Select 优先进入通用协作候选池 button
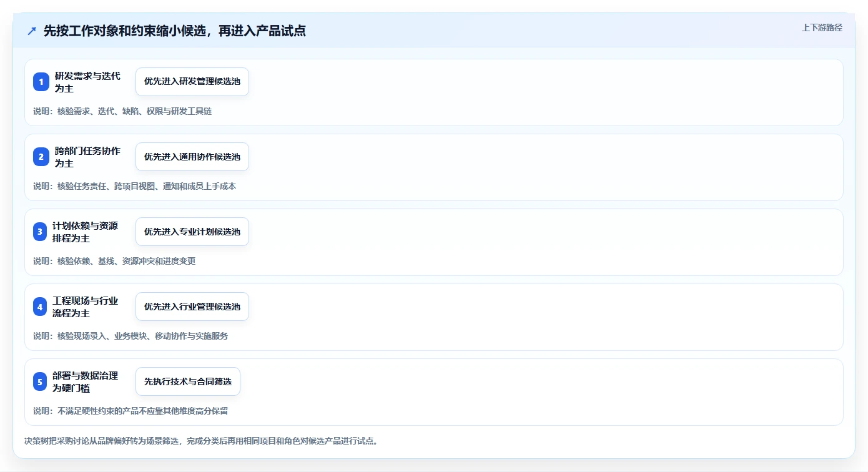Viewport: 868px width, 472px height. (x=192, y=157)
